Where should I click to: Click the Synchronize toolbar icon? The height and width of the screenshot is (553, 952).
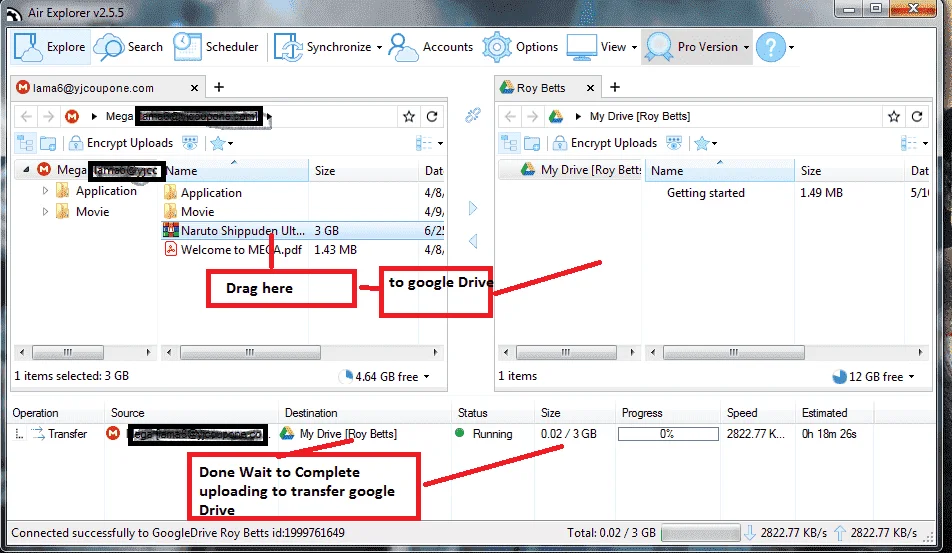288,47
